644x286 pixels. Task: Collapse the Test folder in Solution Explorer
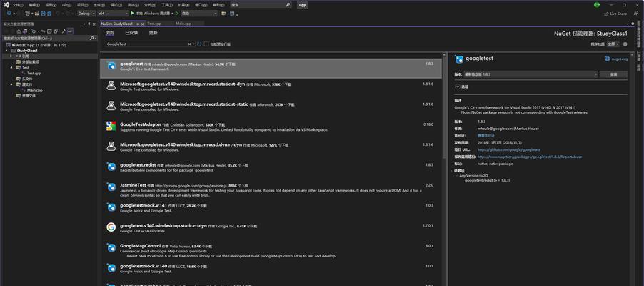pos(11,67)
